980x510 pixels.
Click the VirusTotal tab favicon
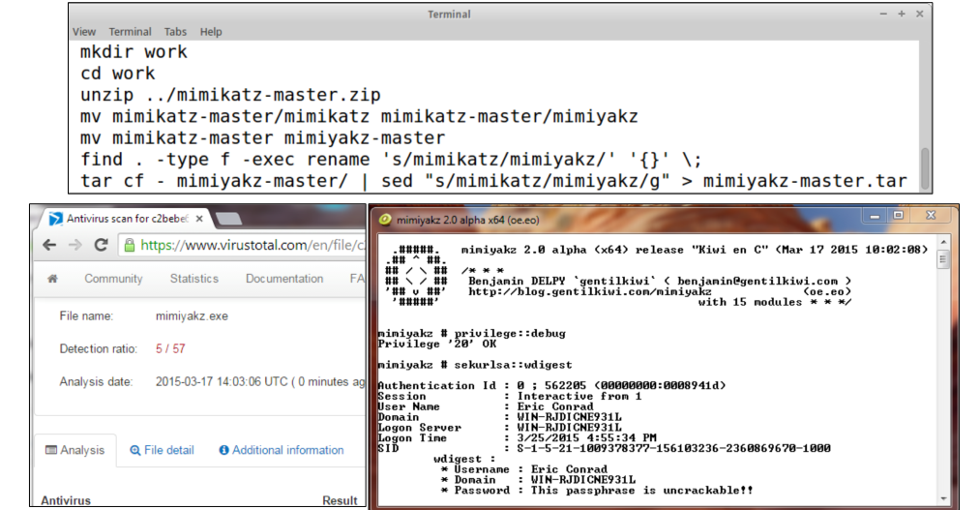point(55,219)
